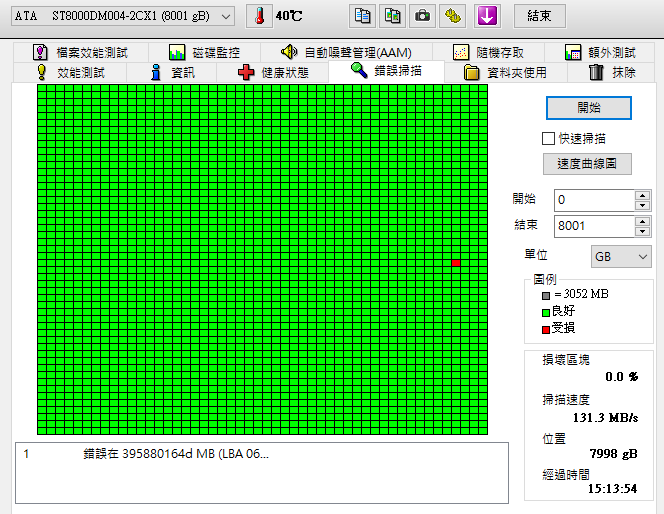Click the benchmark light bulb icon

click(x=42, y=72)
